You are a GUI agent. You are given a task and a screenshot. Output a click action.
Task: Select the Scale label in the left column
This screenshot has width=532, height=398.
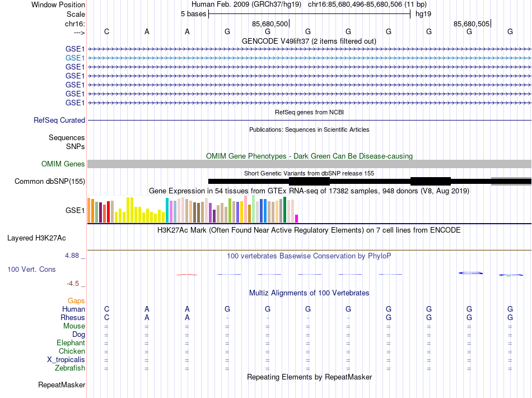pyautogui.click(x=76, y=14)
